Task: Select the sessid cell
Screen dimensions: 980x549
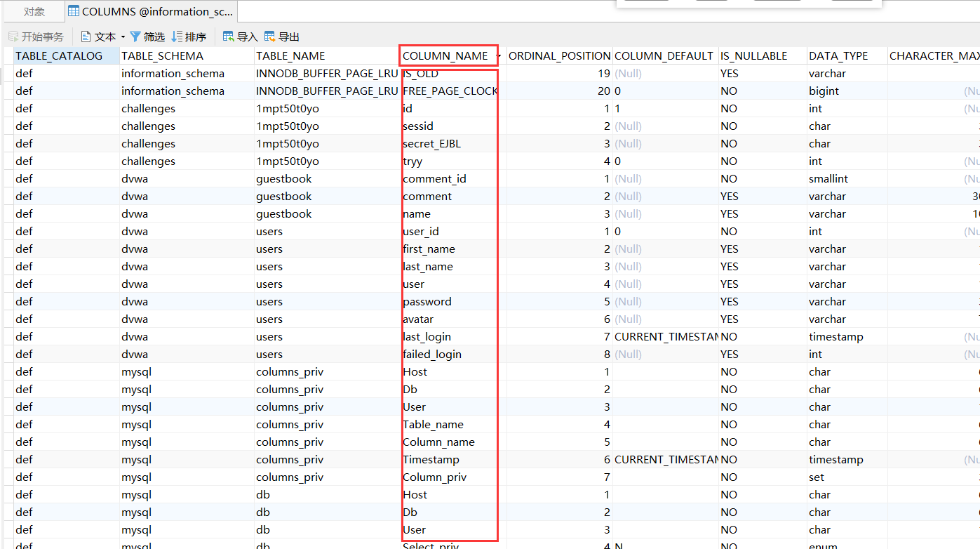Action: [453, 126]
